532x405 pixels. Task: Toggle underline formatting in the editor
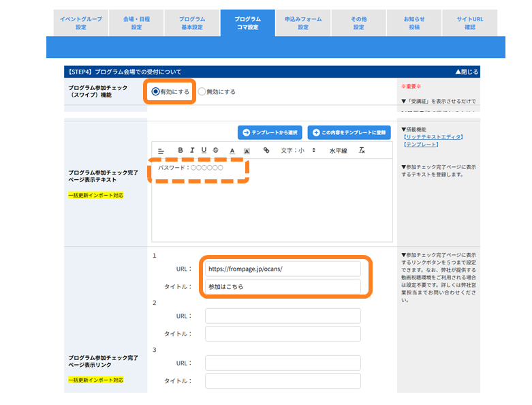pyautogui.click(x=204, y=150)
